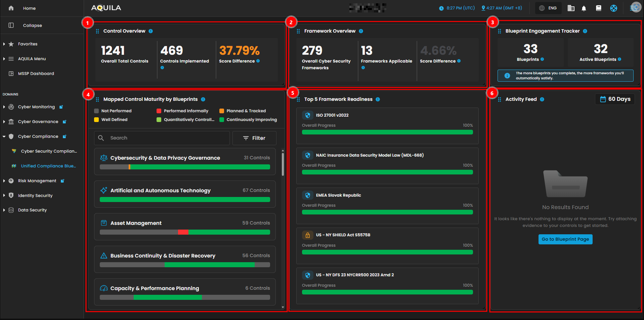The width and height of the screenshot is (644, 320).
Task: Click the Control Overview info icon
Action: (151, 31)
